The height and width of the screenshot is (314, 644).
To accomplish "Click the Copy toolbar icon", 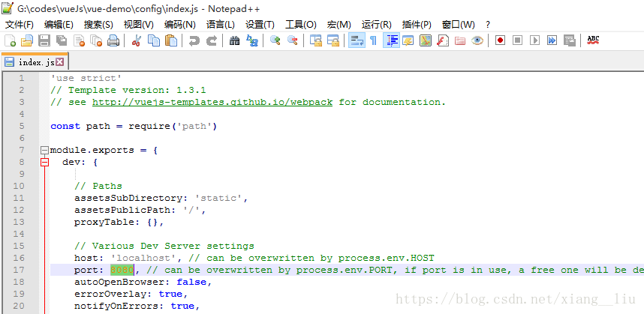I will coord(154,40).
